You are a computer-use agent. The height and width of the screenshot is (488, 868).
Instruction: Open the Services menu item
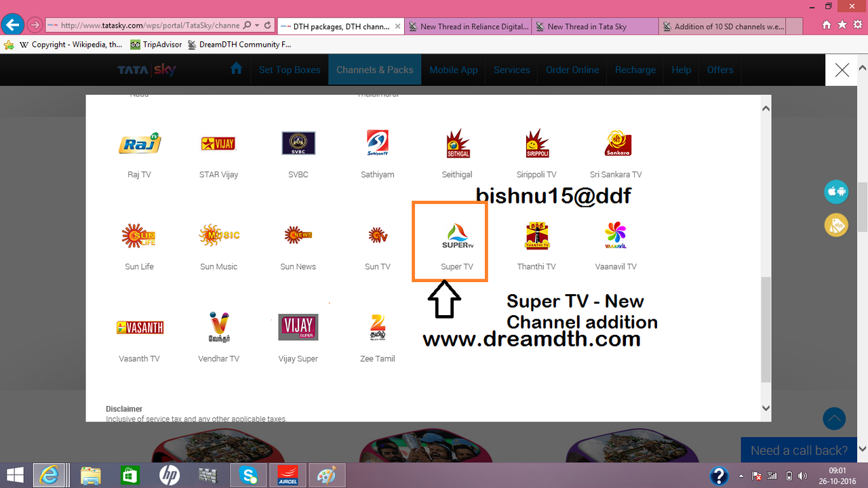coord(512,70)
